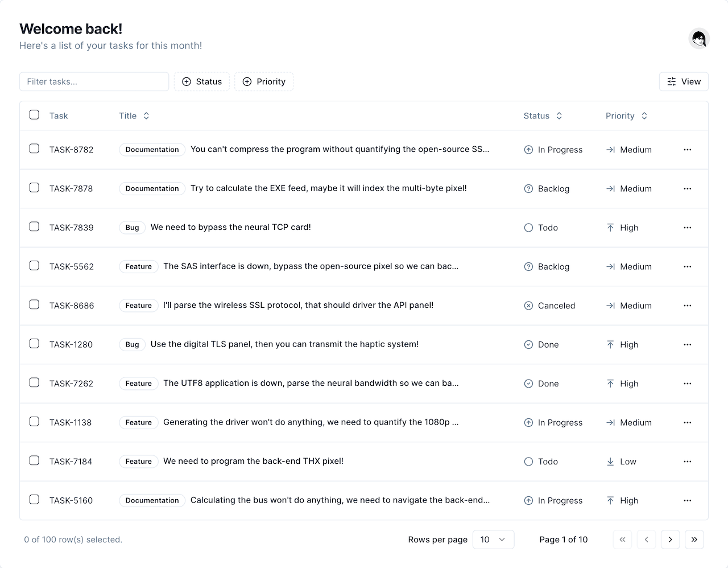Image resolution: width=728 pixels, height=568 pixels.
Task: Select all rows with the header checkbox
Action: click(x=34, y=114)
